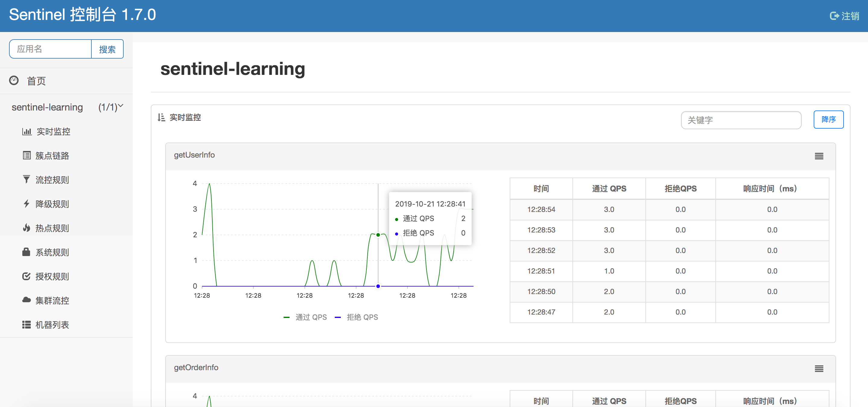The height and width of the screenshot is (407, 868).
Task: Open the getOrderInfo panel hamburger menu
Action: [x=819, y=369]
